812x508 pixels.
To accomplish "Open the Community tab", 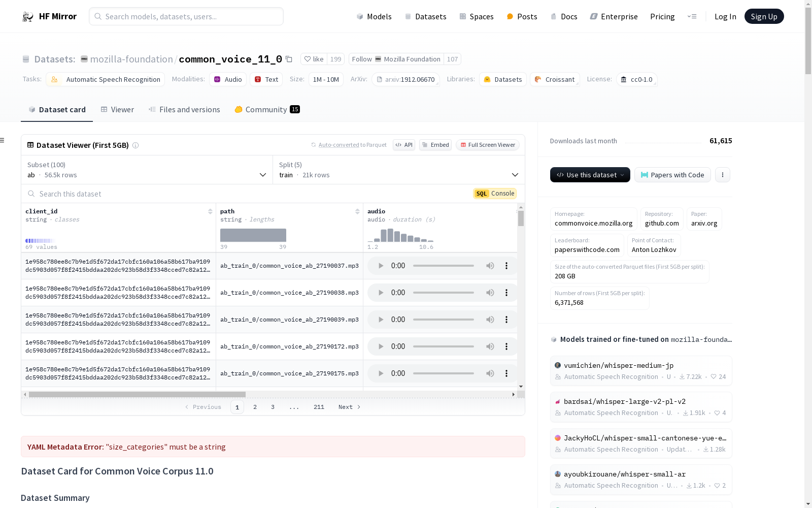I will 267,110.
